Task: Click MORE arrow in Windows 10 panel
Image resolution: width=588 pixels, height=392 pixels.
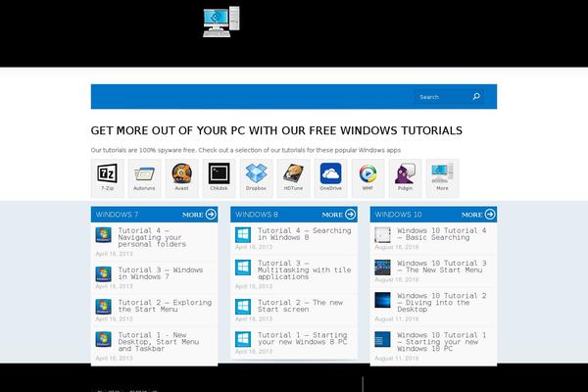Action: point(478,215)
